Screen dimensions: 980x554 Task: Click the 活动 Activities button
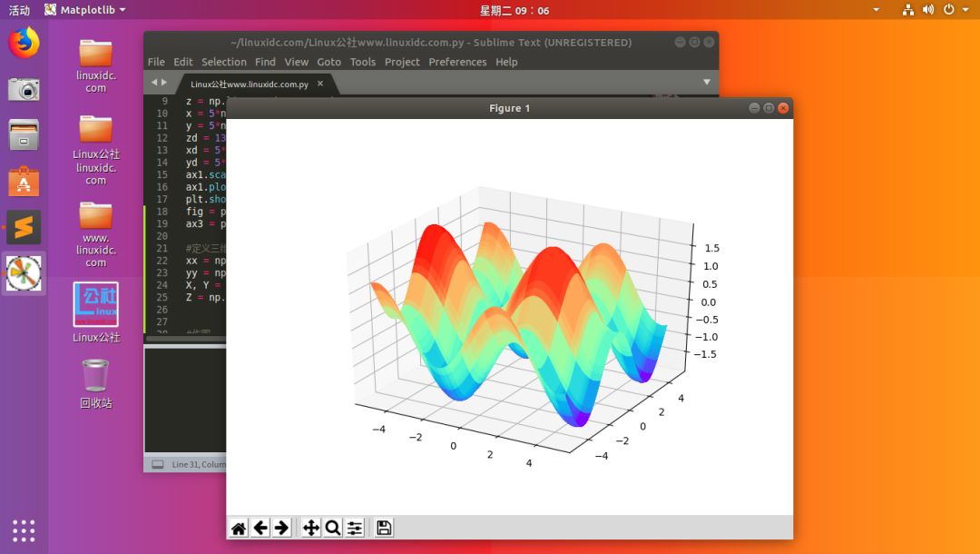19,10
